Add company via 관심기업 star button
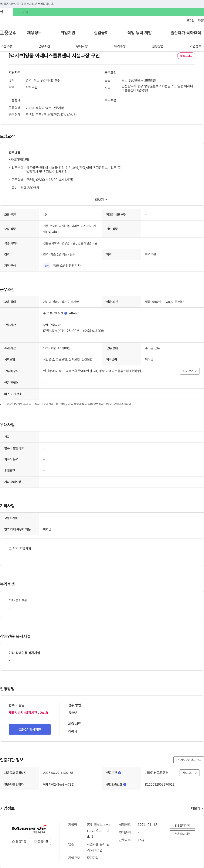 tap(19, 841)
